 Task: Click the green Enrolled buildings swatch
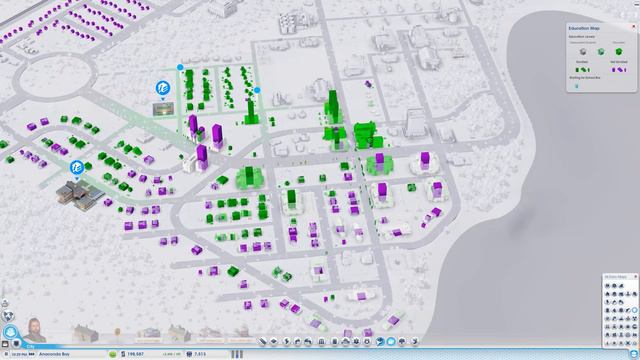pyautogui.click(x=582, y=70)
